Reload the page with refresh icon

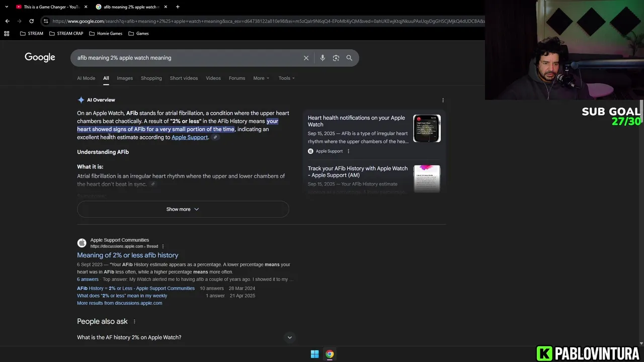click(31, 21)
